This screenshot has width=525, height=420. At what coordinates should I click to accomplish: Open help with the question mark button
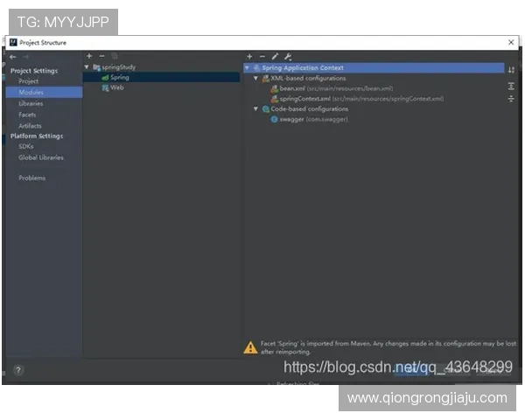[x=17, y=370]
